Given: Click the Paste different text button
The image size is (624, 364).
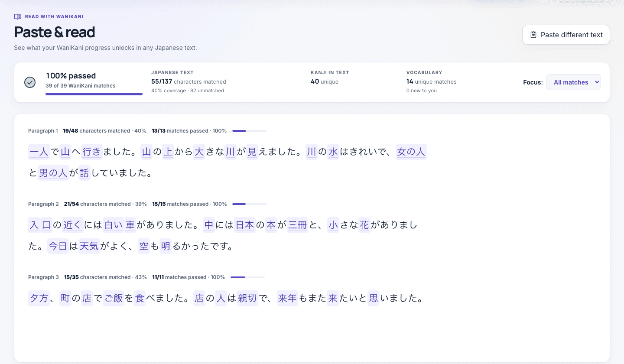Looking at the screenshot, I should pyautogui.click(x=566, y=35).
